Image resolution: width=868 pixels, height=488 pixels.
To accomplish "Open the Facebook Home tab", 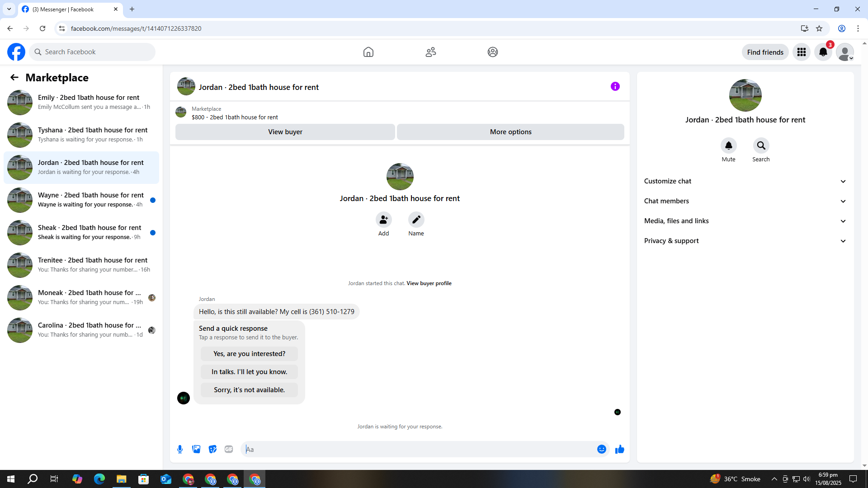I will tap(368, 52).
